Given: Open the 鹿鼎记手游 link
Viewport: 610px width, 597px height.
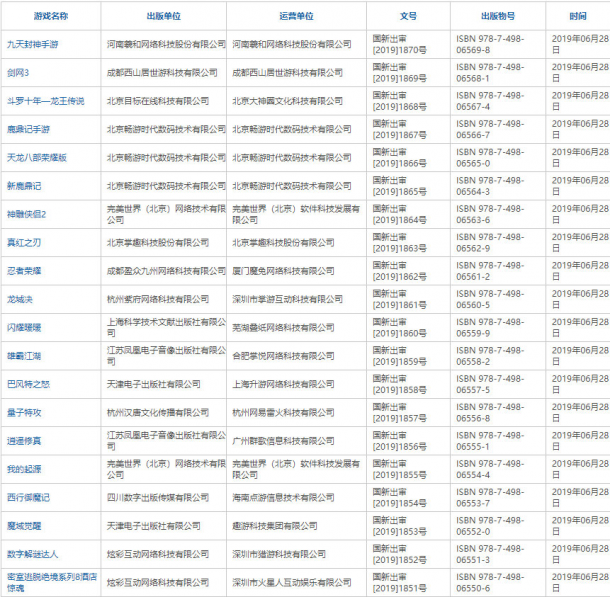Looking at the screenshot, I should 28,129.
